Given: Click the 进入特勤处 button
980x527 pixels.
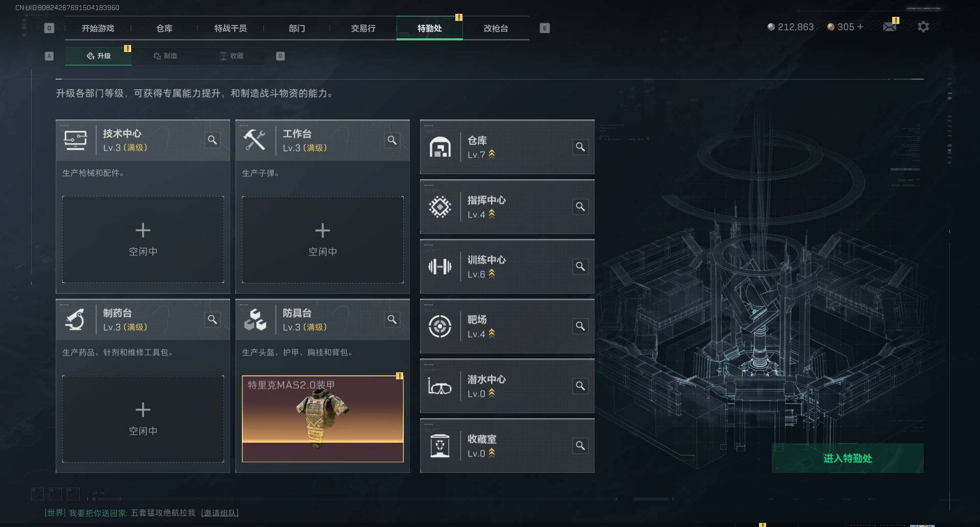Looking at the screenshot, I should 847,458.
